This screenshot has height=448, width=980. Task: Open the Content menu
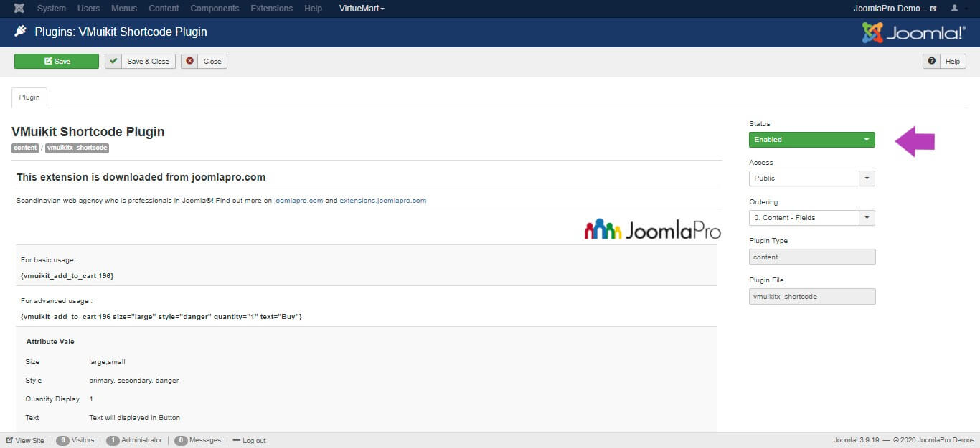(x=164, y=9)
